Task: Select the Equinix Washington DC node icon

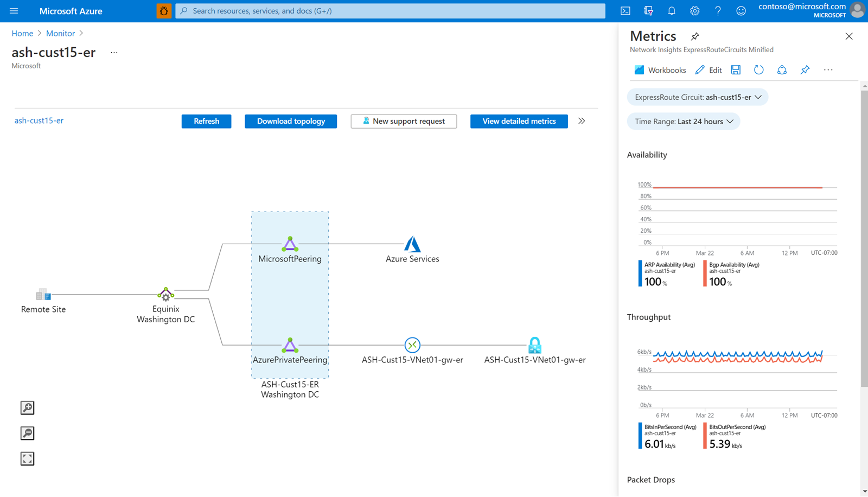Action: pyautogui.click(x=166, y=294)
